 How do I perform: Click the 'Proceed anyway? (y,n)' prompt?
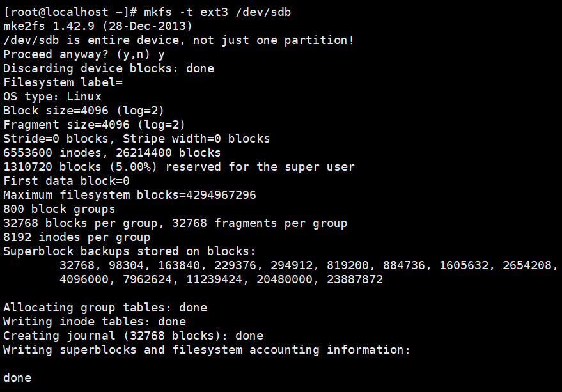coord(76,54)
